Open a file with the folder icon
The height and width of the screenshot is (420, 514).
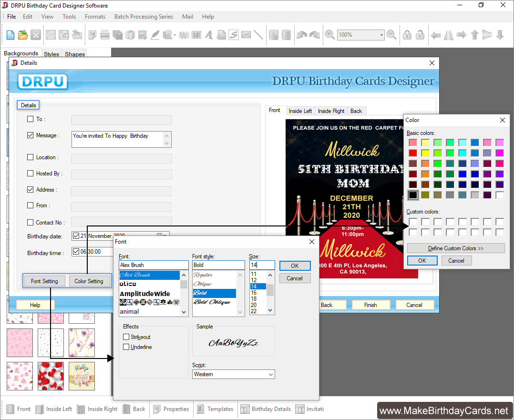(x=23, y=35)
